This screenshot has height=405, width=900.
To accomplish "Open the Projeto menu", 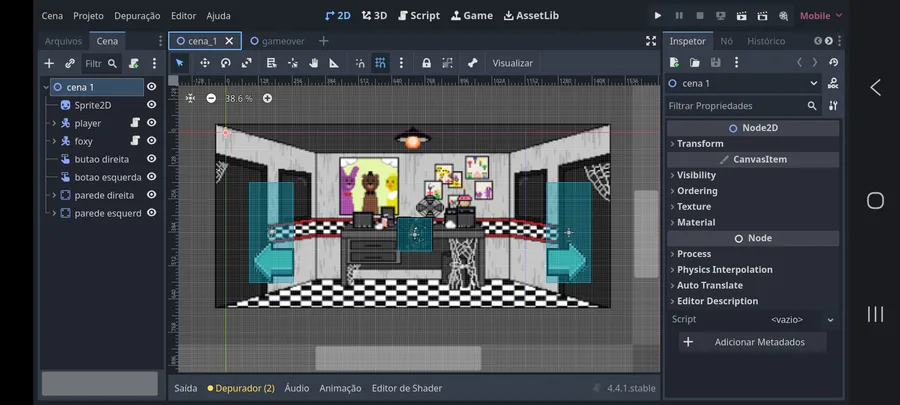I will point(88,16).
